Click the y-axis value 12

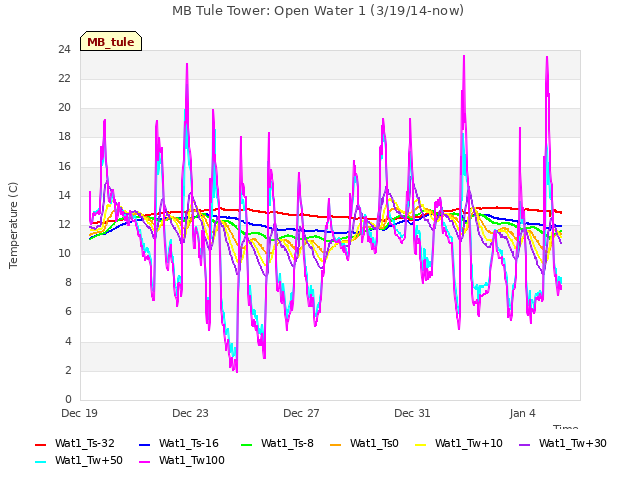pyautogui.click(x=64, y=224)
